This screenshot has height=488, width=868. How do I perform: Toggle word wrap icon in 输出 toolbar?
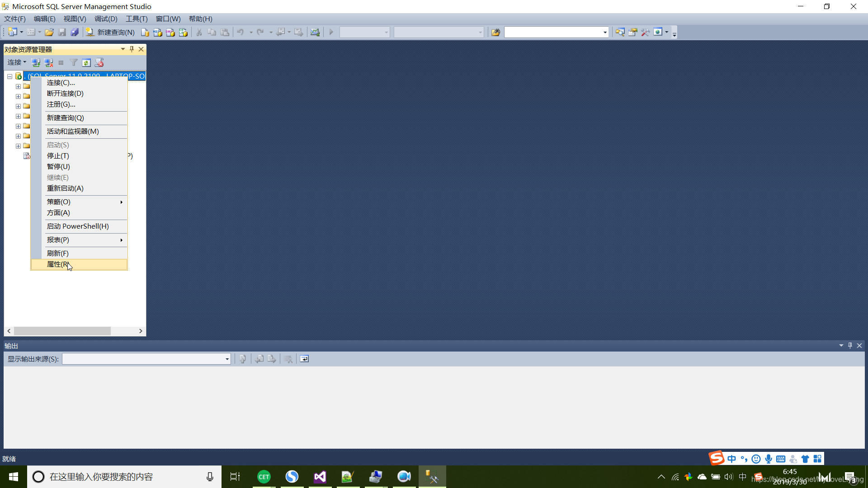click(x=304, y=359)
